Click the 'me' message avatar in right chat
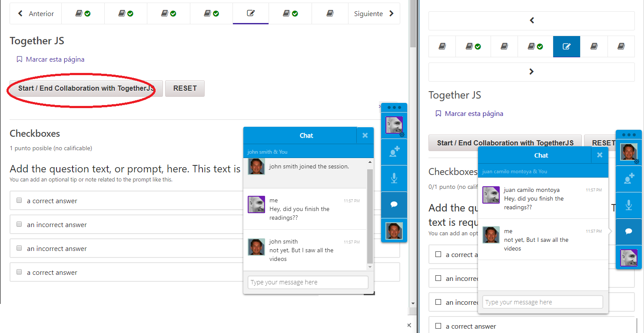 [491, 235]
